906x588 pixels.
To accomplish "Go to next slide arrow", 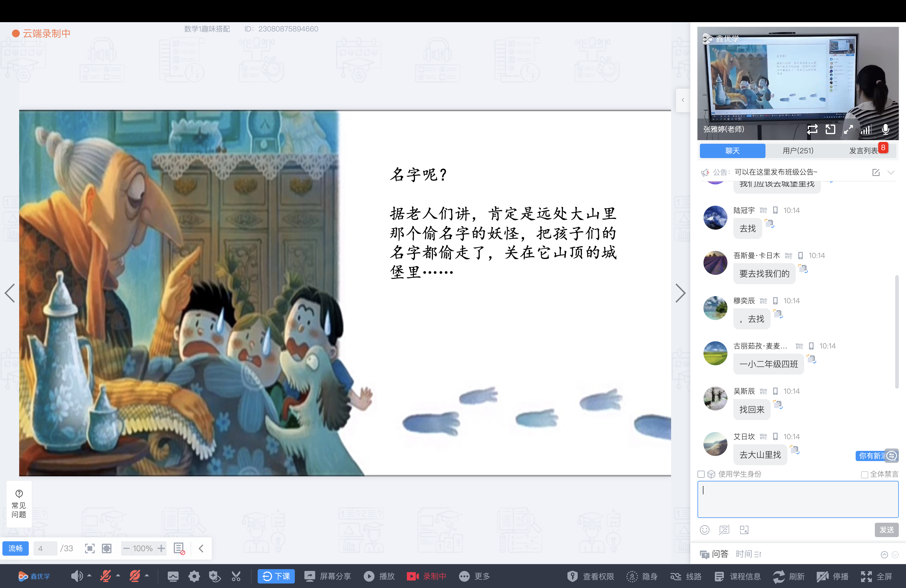I will pos(680,293).
